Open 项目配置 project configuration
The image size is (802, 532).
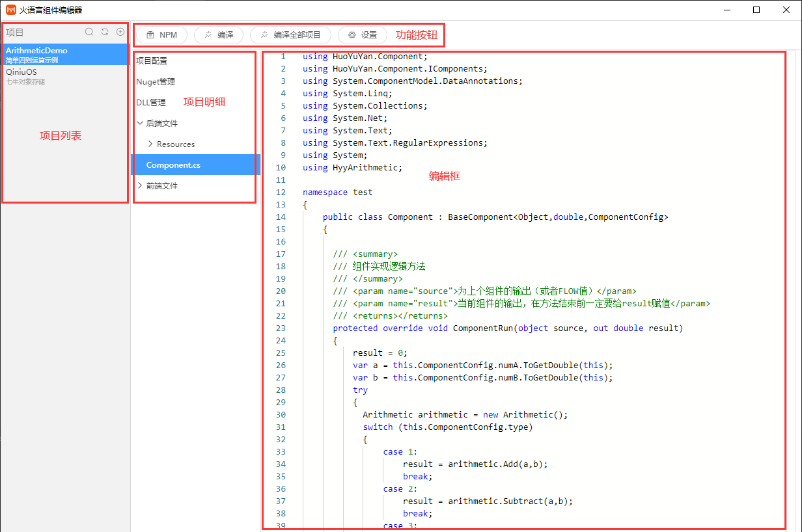point(152,60)
